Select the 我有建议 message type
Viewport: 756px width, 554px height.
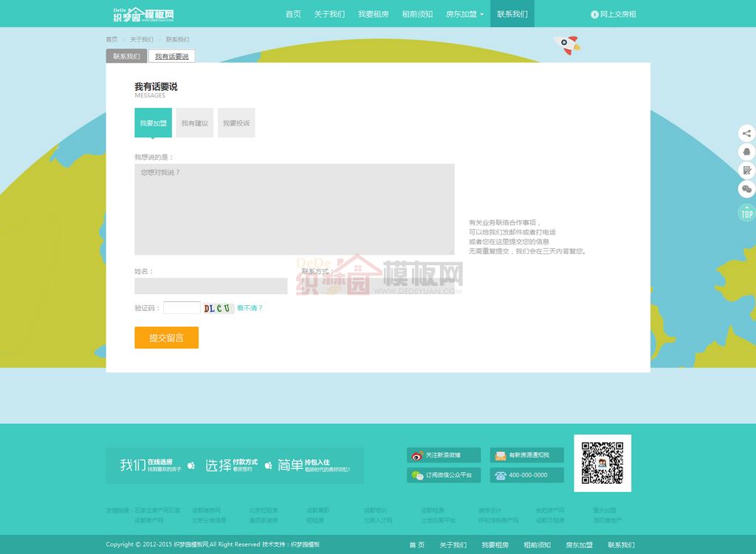click(195, 123)
